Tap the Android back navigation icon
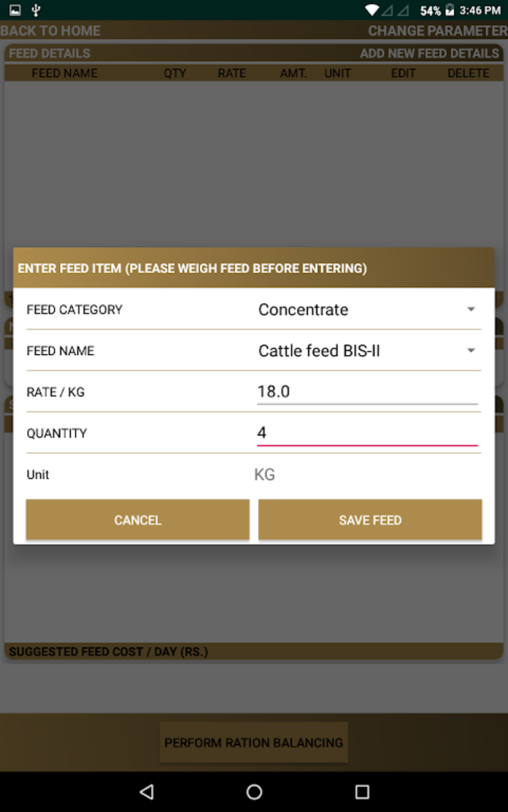 tap(147, 791)
